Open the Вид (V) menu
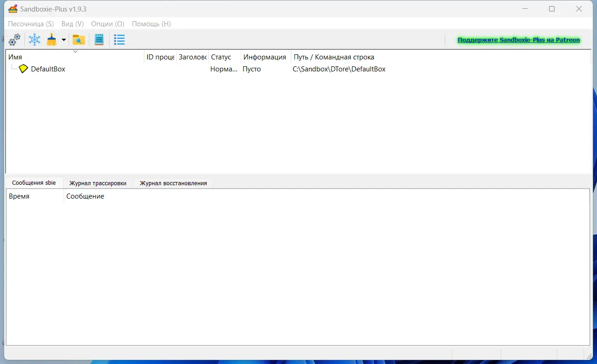The width and height of the screenshot is (597, 364). [x=72, y=24]
